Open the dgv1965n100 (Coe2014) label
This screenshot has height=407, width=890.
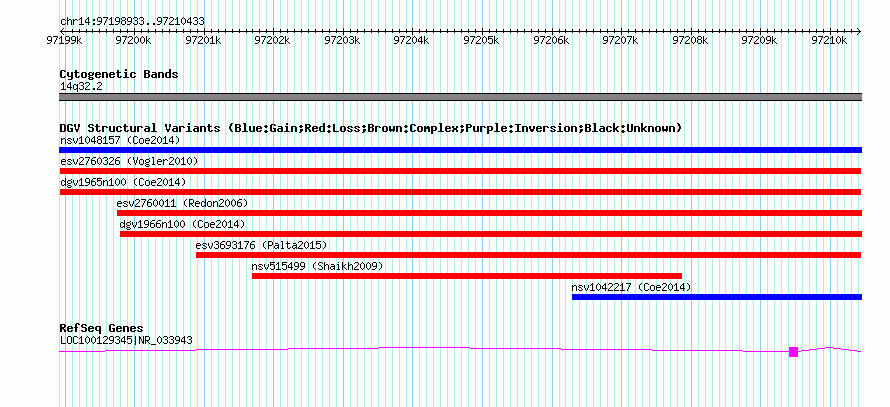123,182
